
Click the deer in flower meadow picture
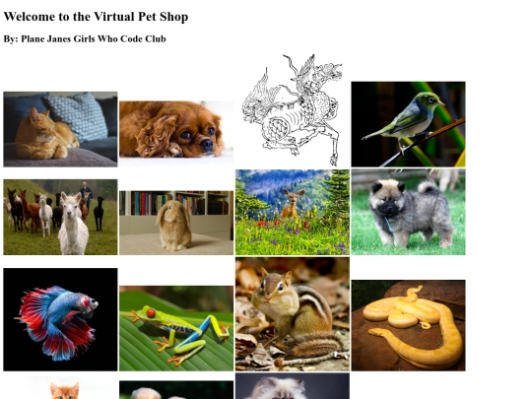(x=293, y=213)
